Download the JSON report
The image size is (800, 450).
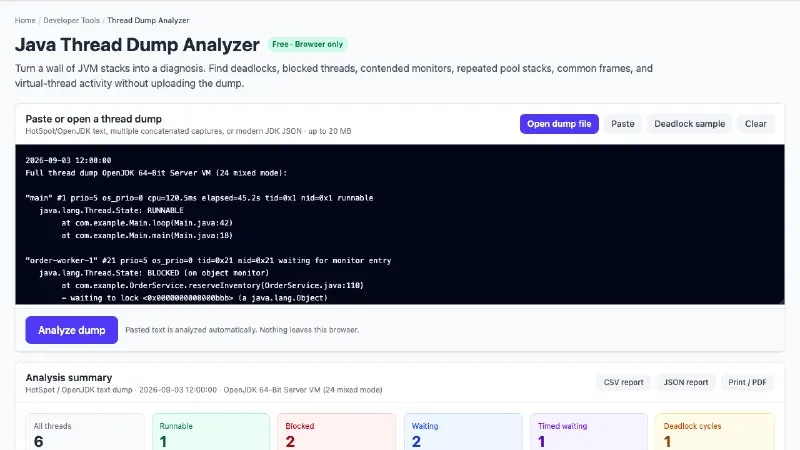[x=686, y=382]
